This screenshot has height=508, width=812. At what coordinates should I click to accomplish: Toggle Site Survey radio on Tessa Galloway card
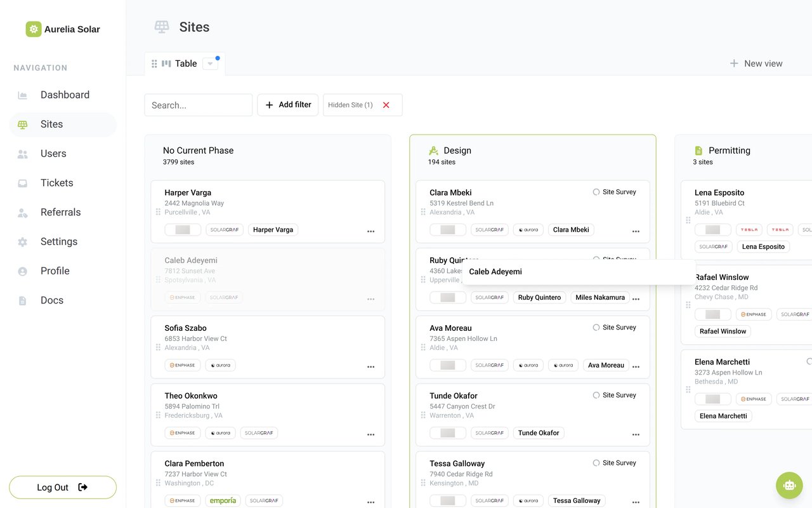click(x=596, y=463)
